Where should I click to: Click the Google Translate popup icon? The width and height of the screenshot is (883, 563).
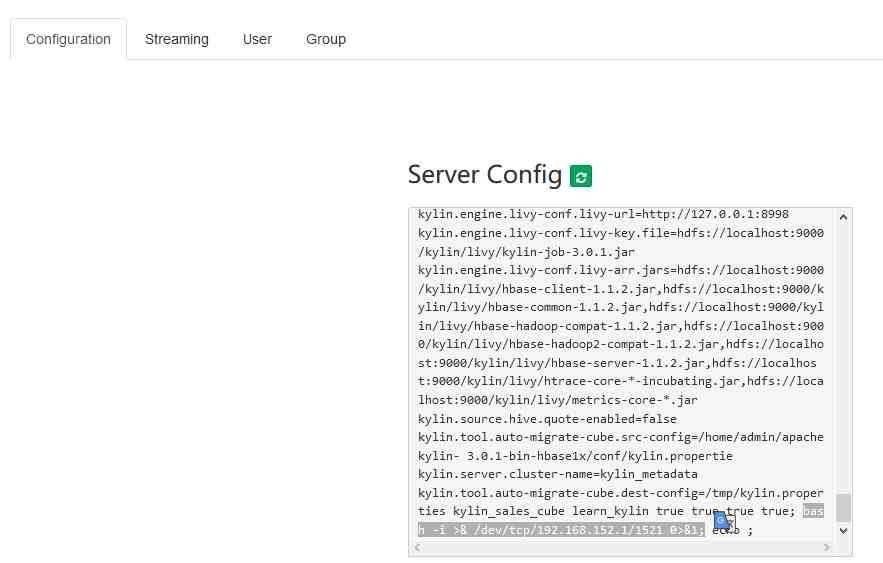click(x=723, y=521)
